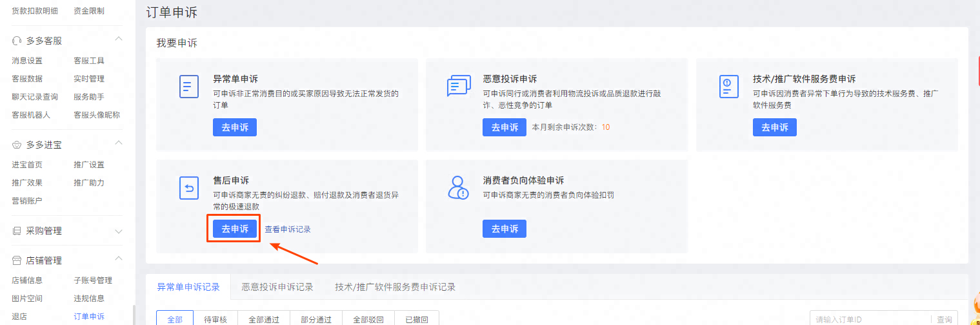Open 店铺信息 in sidebar
The image size is (980, 325).
pos(27,280)
